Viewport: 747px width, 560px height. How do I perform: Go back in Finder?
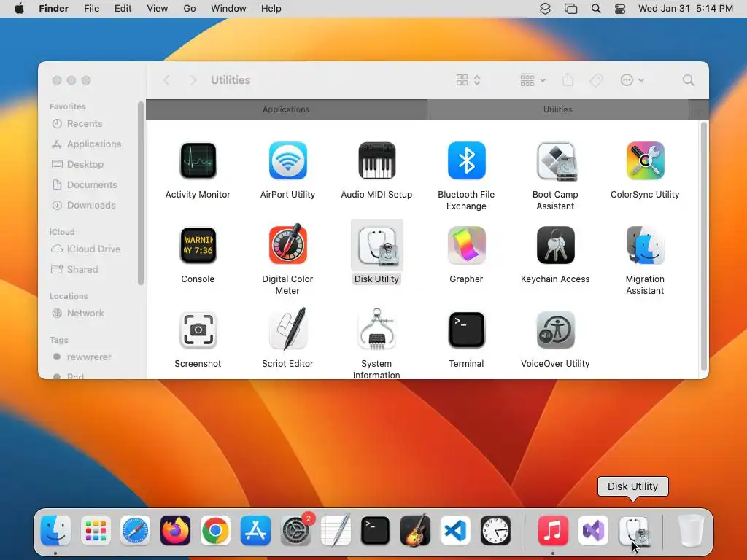[x=167, y=80]
